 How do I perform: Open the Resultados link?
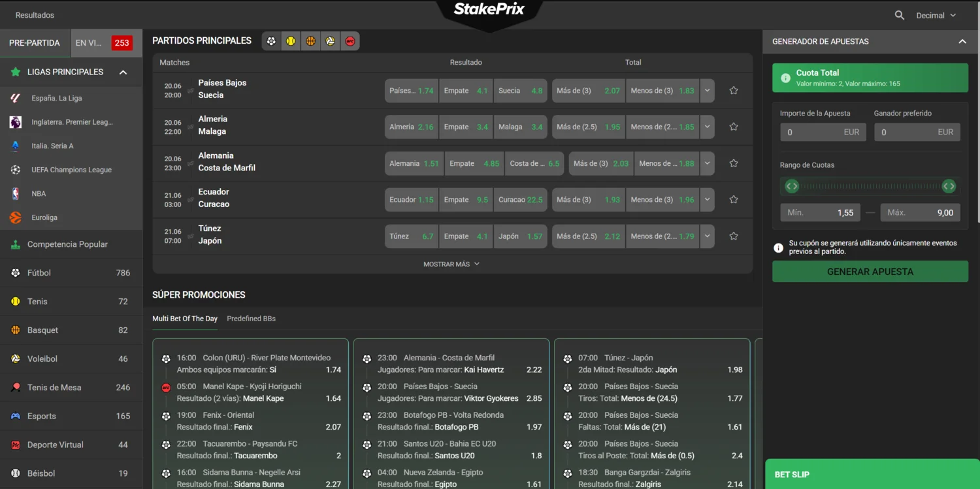coord(35,15)
